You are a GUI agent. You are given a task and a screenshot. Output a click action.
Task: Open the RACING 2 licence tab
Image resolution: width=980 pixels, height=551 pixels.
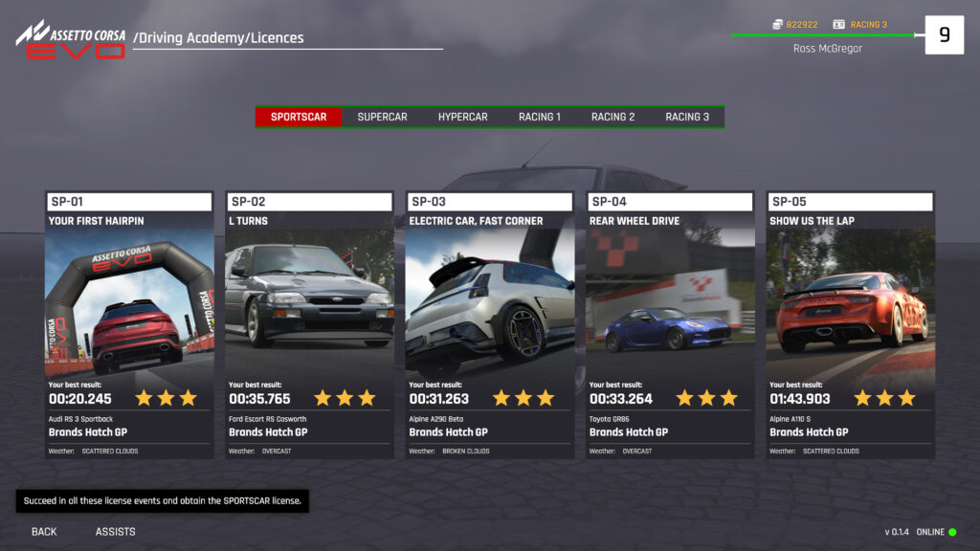612,117
